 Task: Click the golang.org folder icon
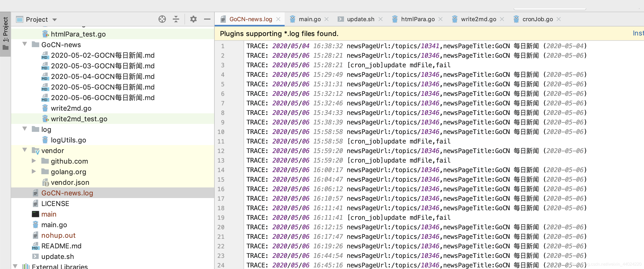(45, 171)
